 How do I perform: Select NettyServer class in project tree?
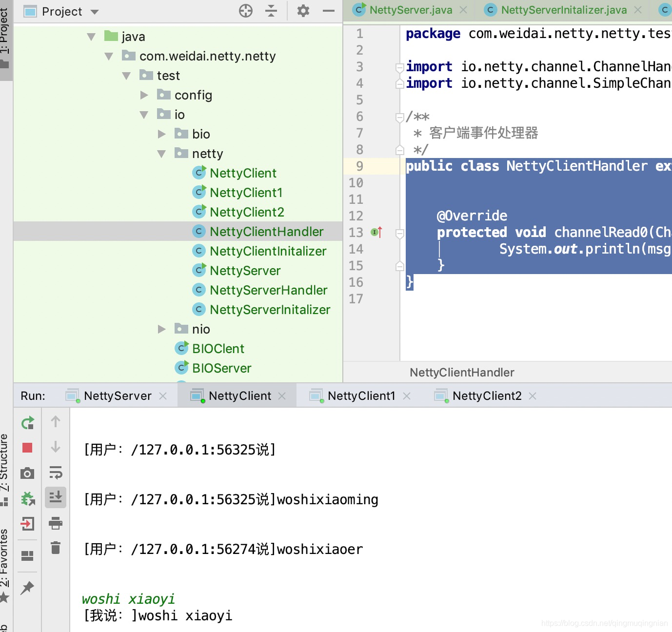245,271
